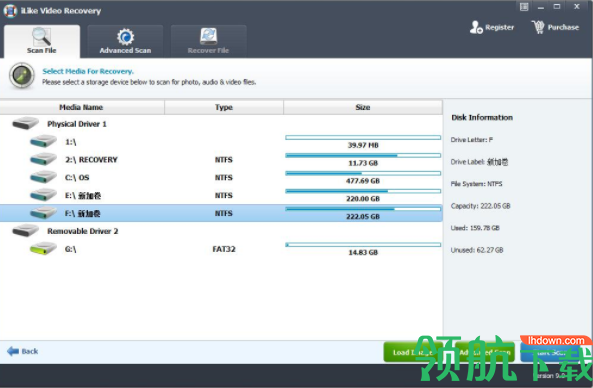Open the Scan File tab
Screen dimensions: 593x388
[42, 41]
